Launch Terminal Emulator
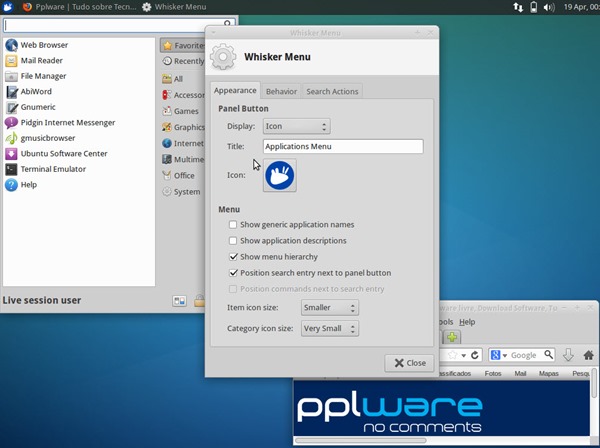 tap(79, 169)
